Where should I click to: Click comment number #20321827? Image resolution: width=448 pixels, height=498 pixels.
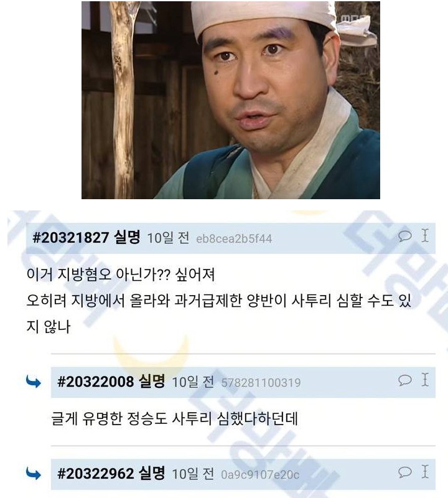click(71, 238)
